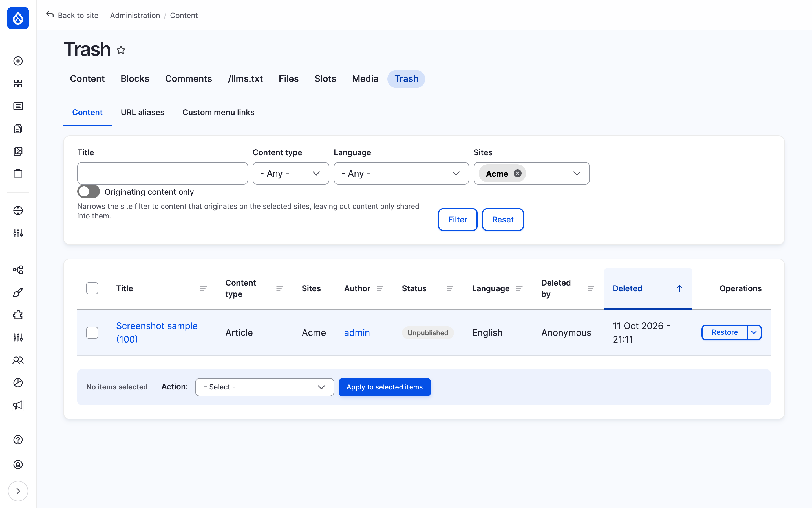Viewport: 812px width, 508px height.
Task: Toggle Originating content only switch
Action: click(89, 192)
